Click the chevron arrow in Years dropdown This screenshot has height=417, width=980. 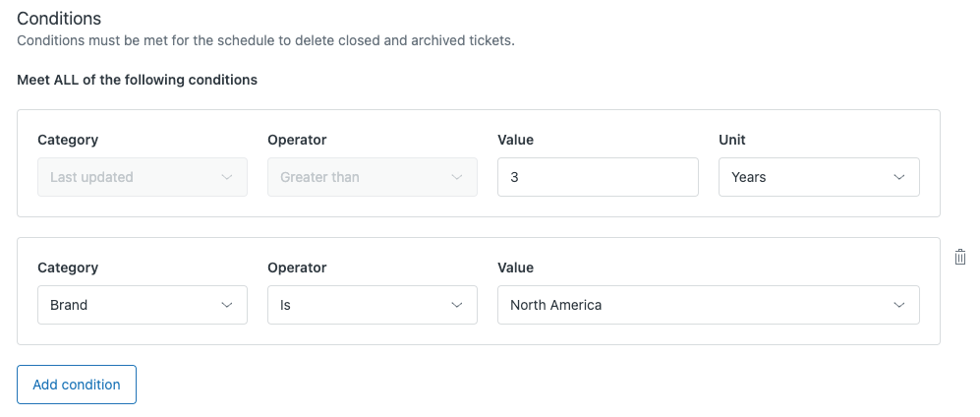pyautogui.click(x=898, y=177)
